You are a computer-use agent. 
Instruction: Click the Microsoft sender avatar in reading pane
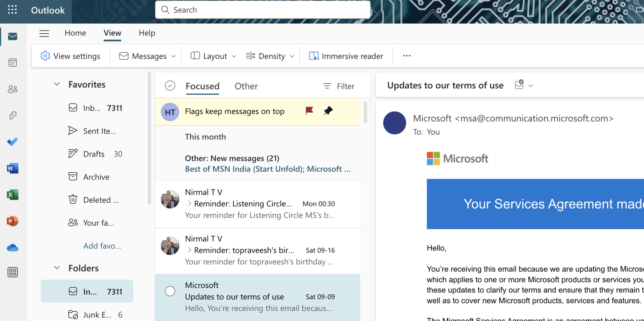point(395,123)
